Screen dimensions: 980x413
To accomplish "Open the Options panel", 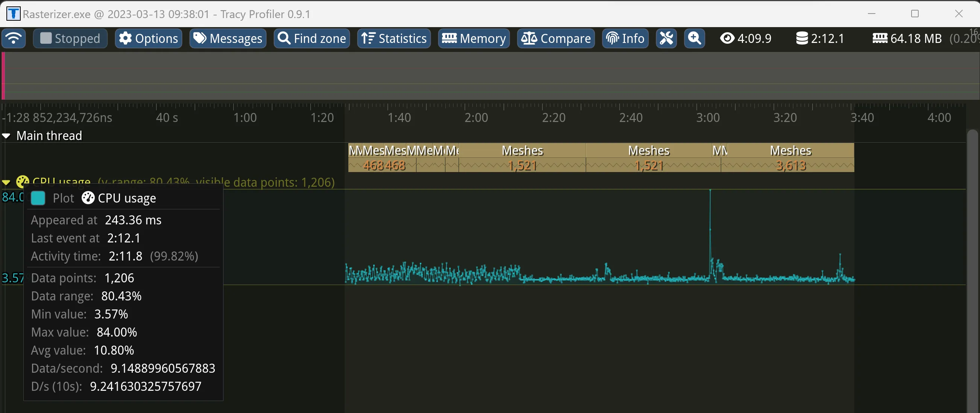I will pos(148,38).
